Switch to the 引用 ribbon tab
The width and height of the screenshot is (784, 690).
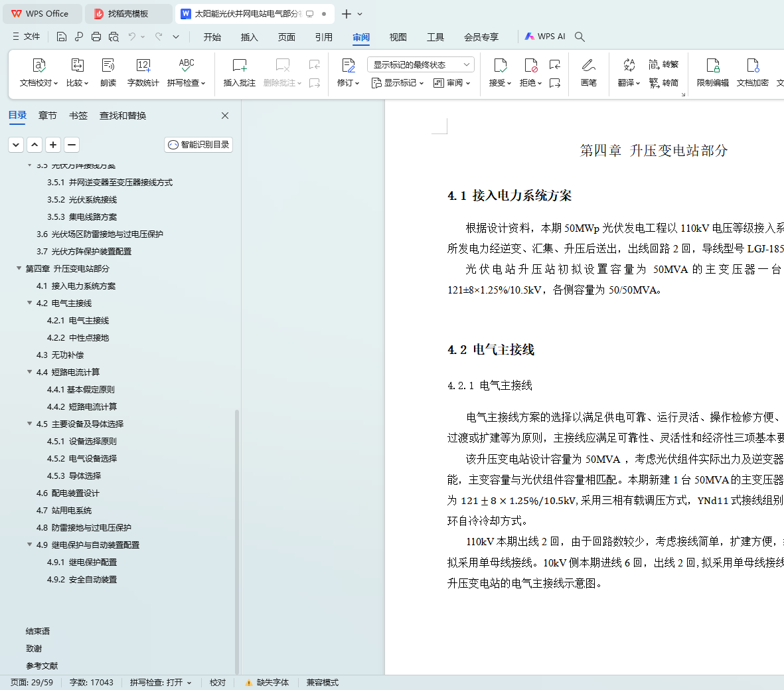[323, 37]
